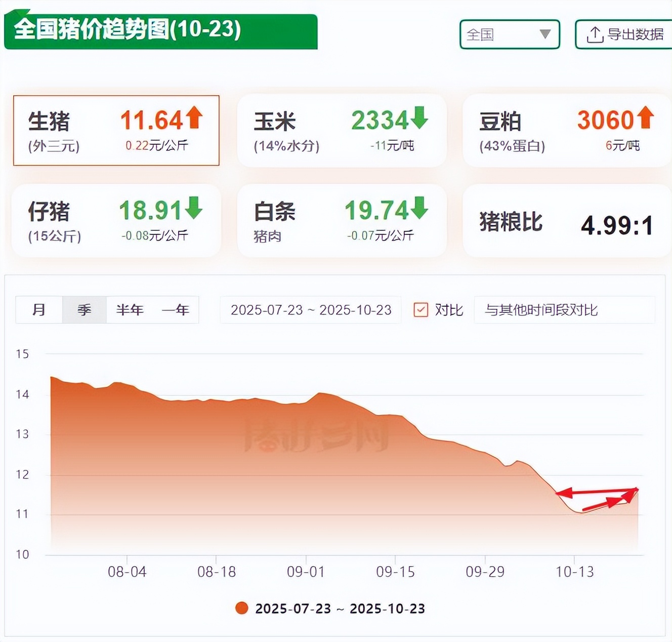This screenshot has height=642, width=672.
Task: Select the 生猪 (外三元) price card
Action: tap(116, 131)
